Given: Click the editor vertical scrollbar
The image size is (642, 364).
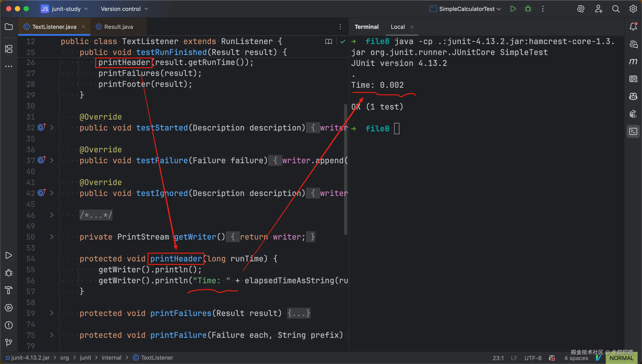Looking at the screenshot, I should click(346, 170).
